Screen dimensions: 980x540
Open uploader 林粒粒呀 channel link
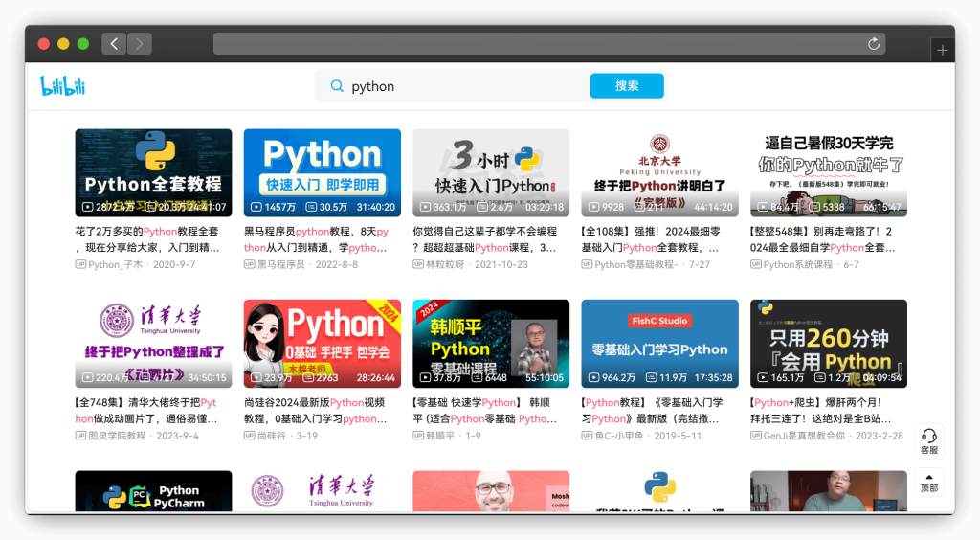pyautogui.click(x=449, y=264)
